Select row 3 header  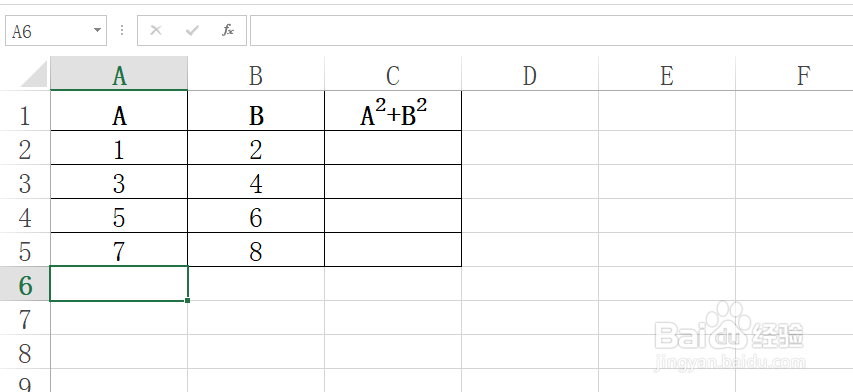click(25, 182)
